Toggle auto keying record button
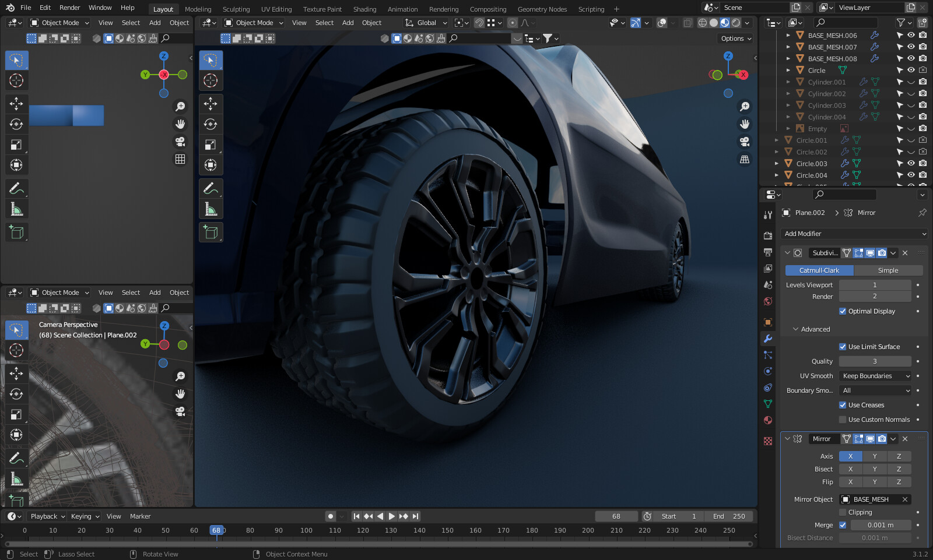933x560 pixels. [x=331, y=516]
